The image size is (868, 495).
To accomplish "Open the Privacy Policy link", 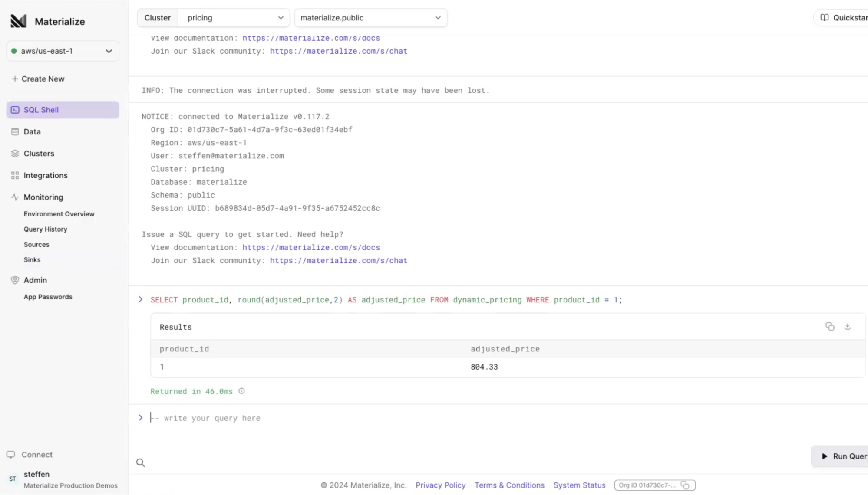I will (x=440, y=485).
